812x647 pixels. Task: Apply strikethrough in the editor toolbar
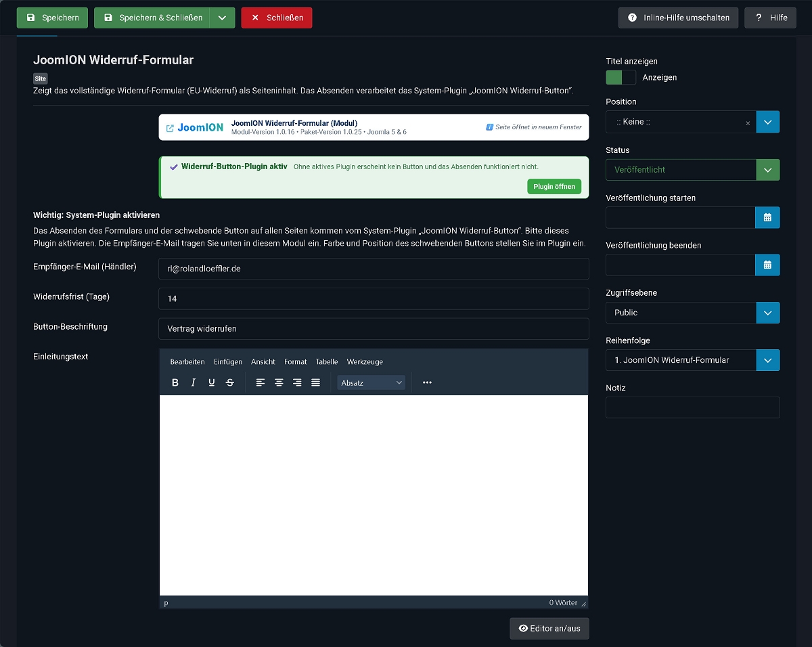(230, 382)
